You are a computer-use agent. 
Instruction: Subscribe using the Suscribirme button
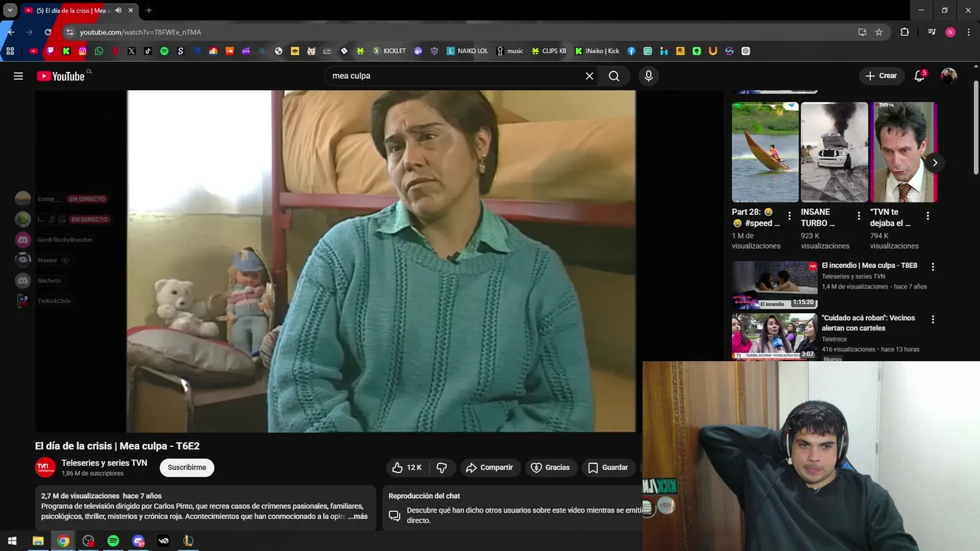187,468
